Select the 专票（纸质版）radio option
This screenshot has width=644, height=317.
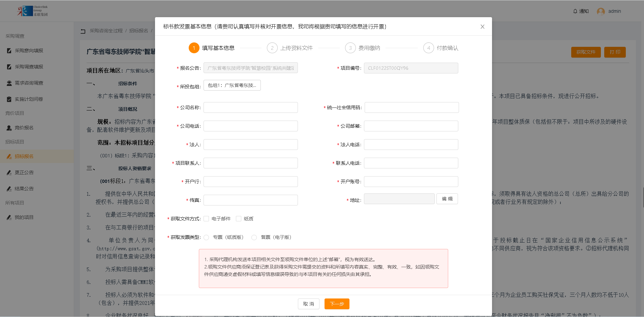(x=207, y=237)
